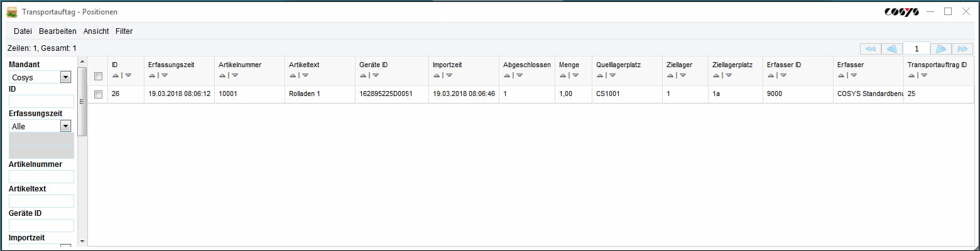Sort Erfasser column ascending
The width and height of the screenshot is (980, 251).
pyautogui.click(x=841, y=75)
